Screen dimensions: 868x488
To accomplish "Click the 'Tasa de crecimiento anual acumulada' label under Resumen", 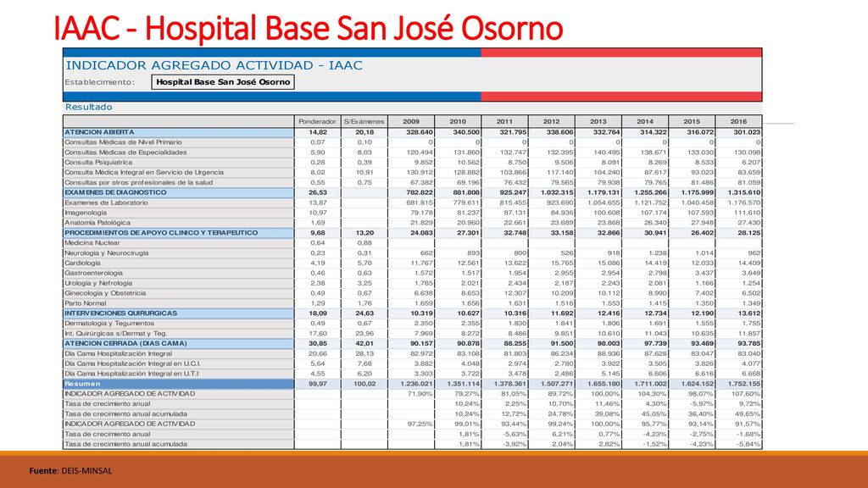I will [x=125, y=413].
